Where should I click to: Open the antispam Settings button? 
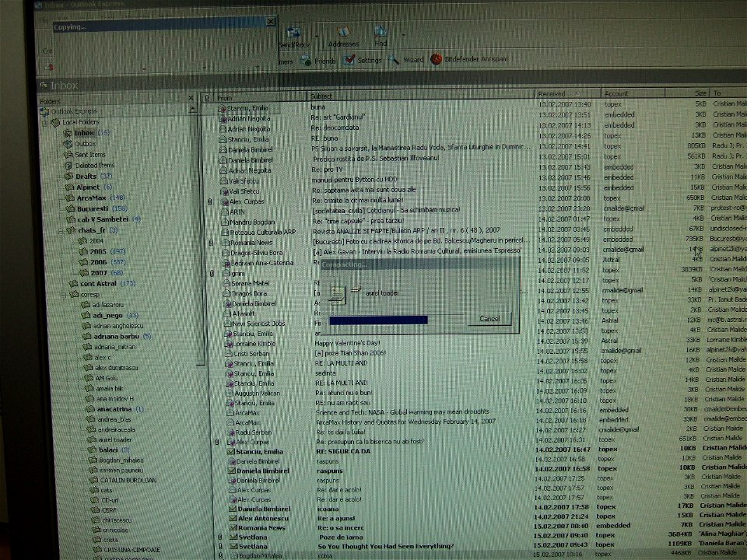(x=363, y=60)
